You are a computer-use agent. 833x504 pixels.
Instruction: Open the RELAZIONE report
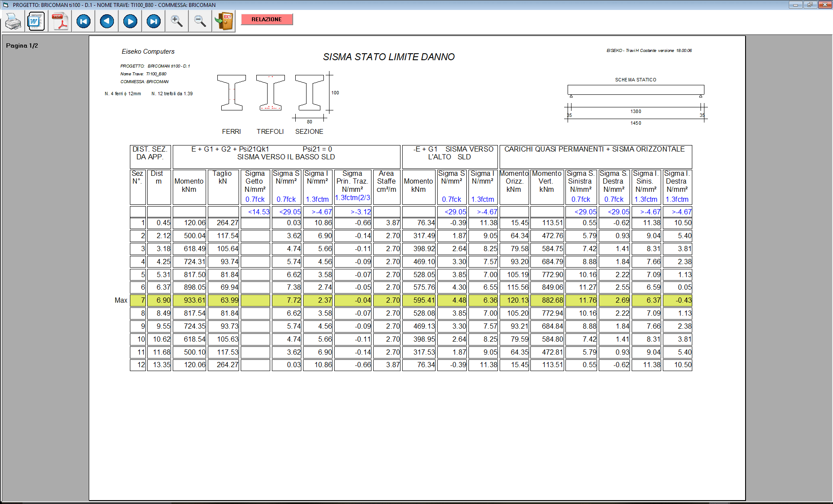click(267, 19)
